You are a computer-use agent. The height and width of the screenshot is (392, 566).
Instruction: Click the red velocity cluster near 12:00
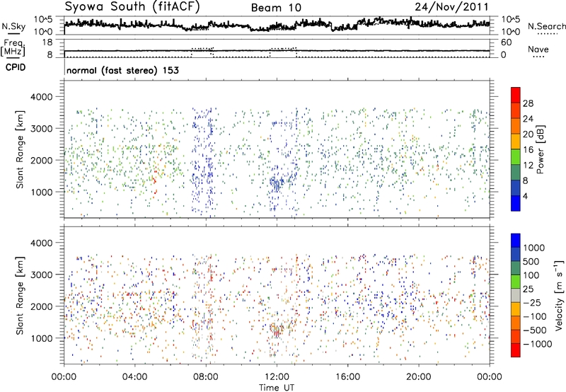(x=277, y=330)
